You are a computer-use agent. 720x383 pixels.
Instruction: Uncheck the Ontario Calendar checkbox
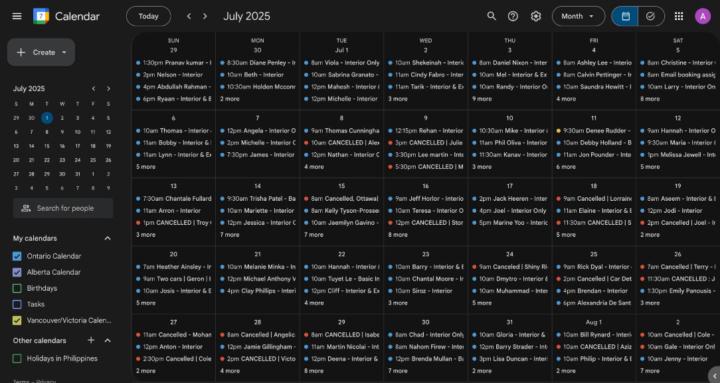[17, 256]
